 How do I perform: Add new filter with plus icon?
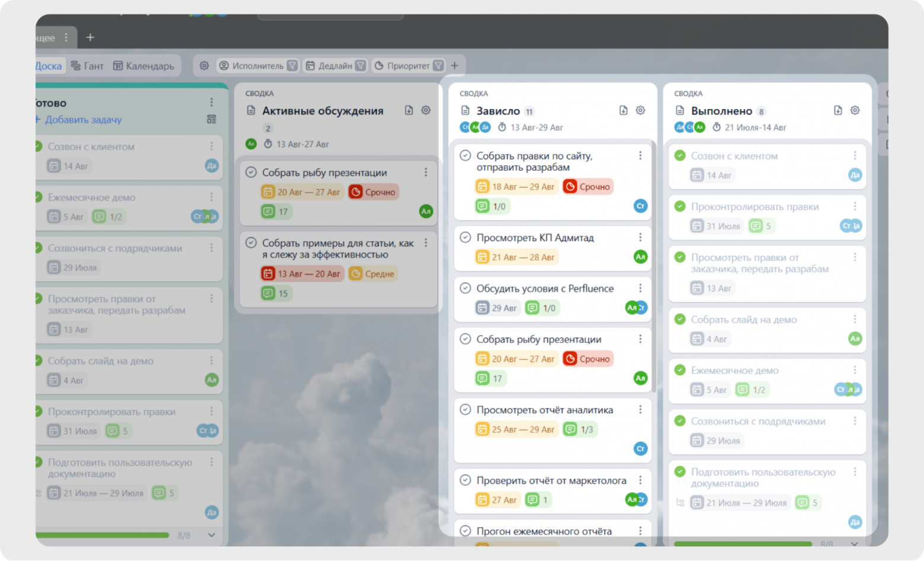(x=455, y=66)
